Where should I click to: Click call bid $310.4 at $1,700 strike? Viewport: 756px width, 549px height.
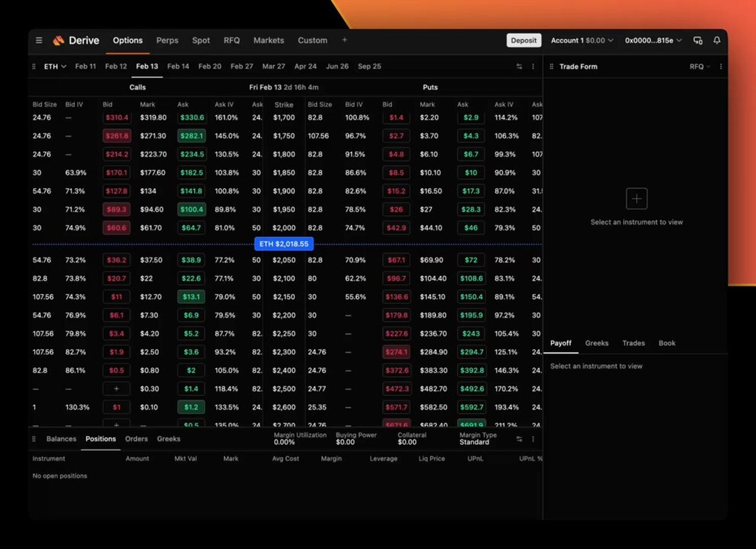click(117, 118)
